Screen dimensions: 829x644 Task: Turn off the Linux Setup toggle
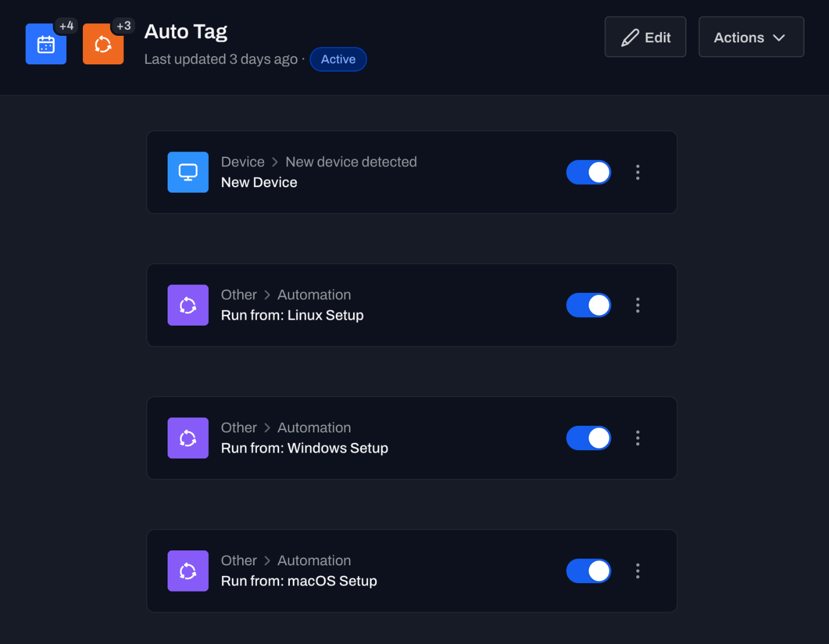click(x=589, y=305)
